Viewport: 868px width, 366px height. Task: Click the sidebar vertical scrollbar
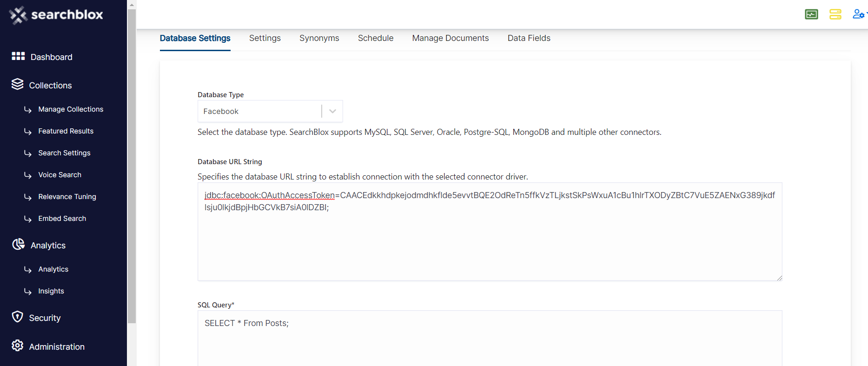tap(132, 166)
